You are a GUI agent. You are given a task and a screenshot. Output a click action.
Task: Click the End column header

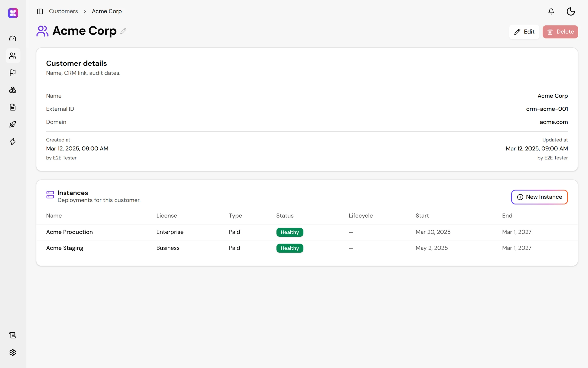tap(507, 216)
